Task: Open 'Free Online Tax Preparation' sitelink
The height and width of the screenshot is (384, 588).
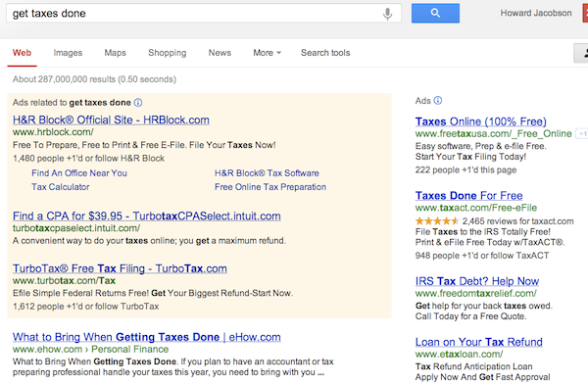Action: pyautogui.click(x=270, y=187)
